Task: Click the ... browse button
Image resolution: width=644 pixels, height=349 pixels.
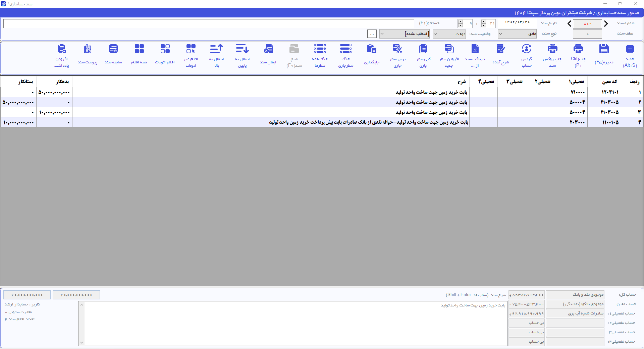Action: coord(372,34)
